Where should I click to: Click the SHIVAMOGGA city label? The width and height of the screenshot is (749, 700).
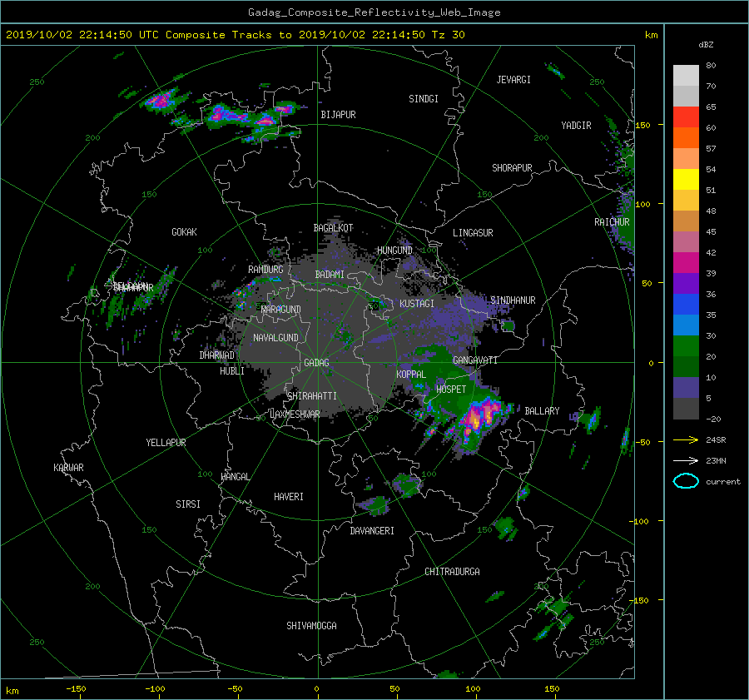[311, 626]
